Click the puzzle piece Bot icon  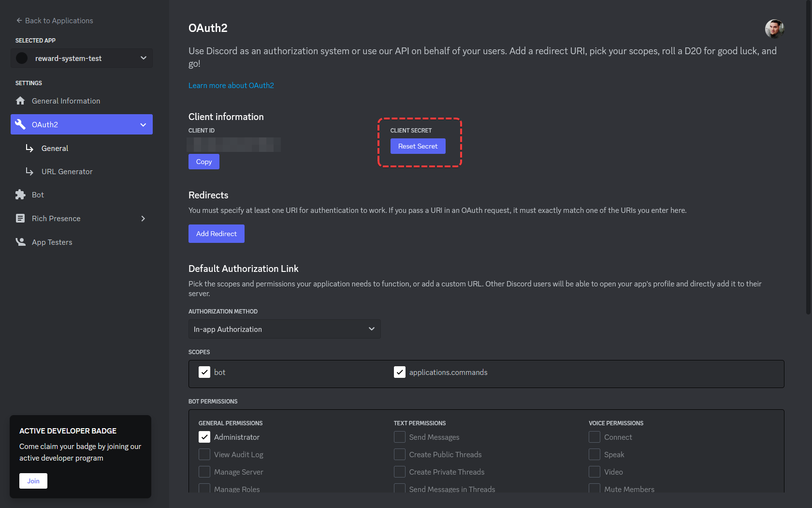(20, 194)
